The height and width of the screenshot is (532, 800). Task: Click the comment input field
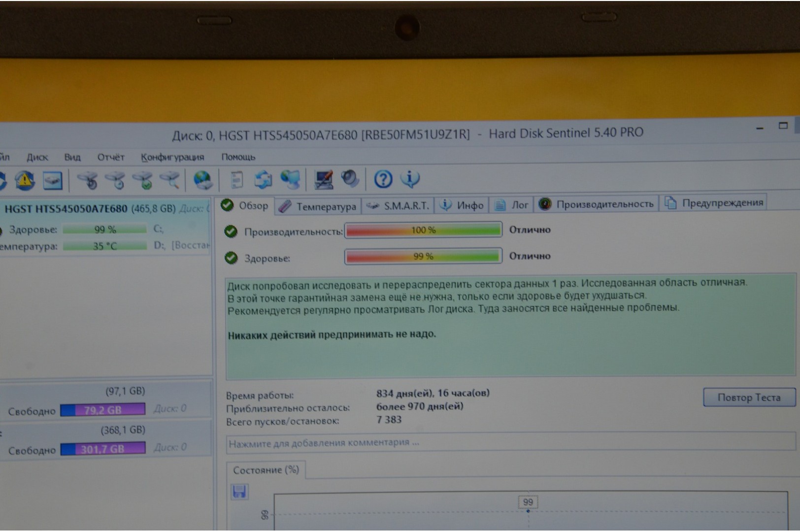(x=510, y=442)
